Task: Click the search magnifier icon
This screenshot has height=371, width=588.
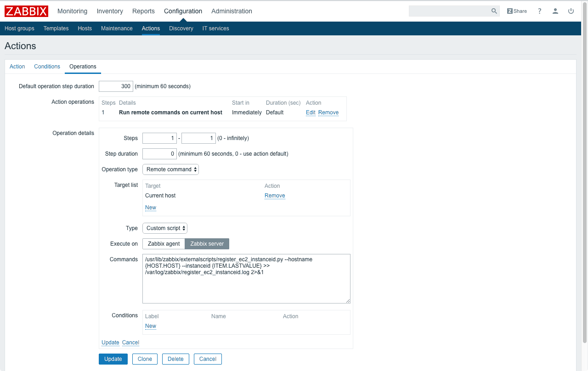Action: [494, 11]
